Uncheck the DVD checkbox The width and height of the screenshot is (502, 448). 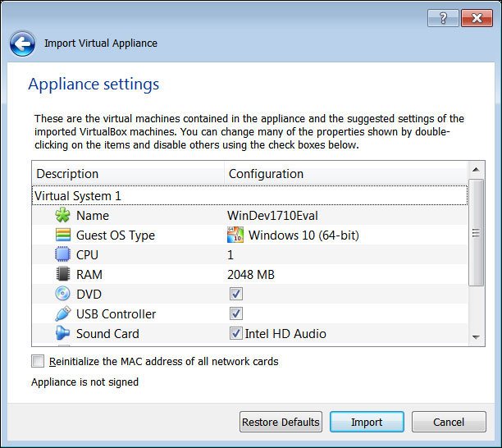236,295
